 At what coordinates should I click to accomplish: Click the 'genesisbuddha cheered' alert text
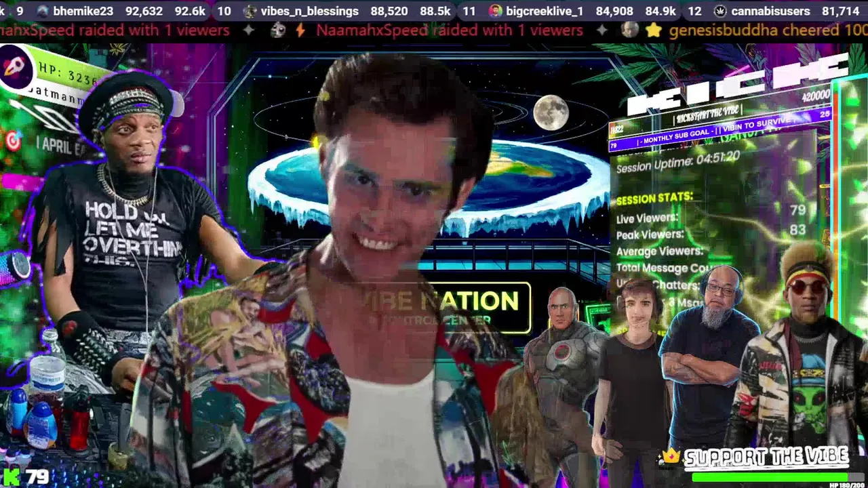click(768, 30)
